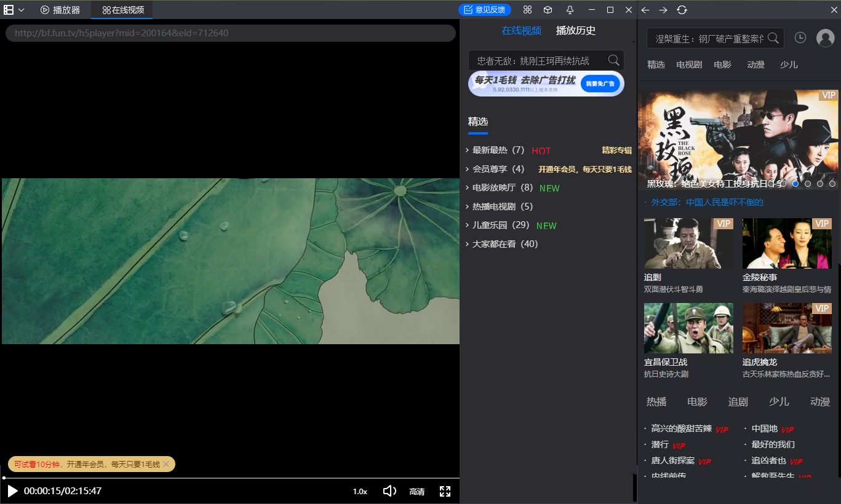Select 动漫 in right panel top navigation
Screen dimensions: 841x504
(755, 65)
